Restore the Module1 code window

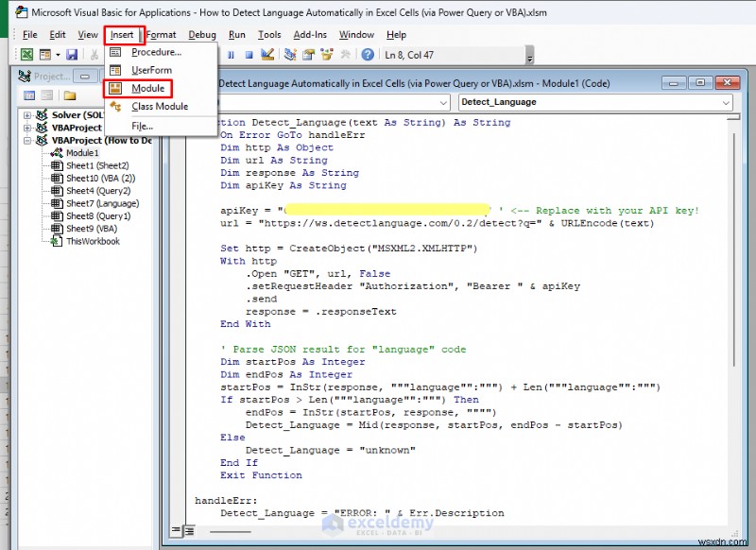coord(700,83)
